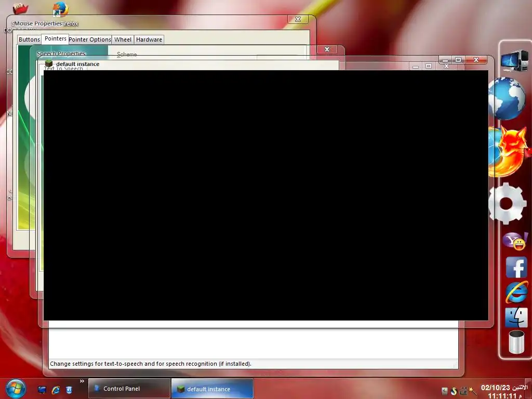Click Show Desktop in quick launch
This screenshot has width=532, height=399.
[x=42, y=390]
